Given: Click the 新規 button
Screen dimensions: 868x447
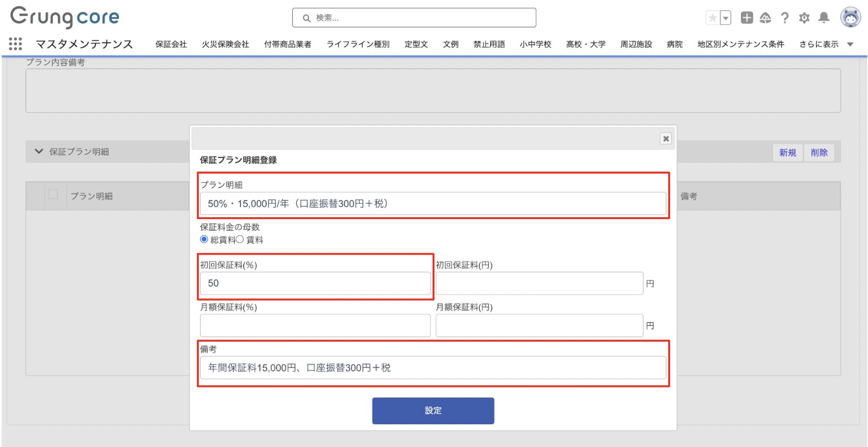Looking at the screenshot, I should click(788, 153).
